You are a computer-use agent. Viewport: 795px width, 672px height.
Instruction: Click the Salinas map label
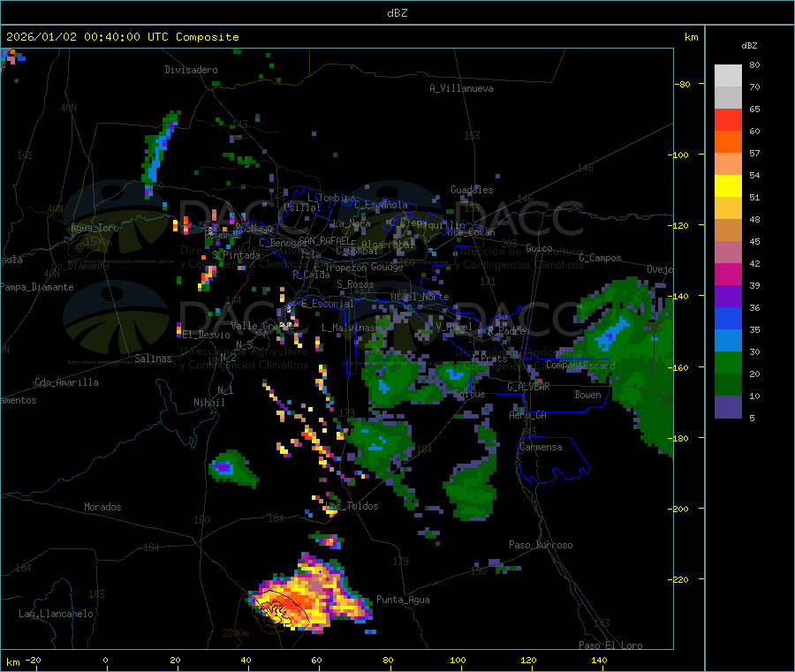[153, 359]
